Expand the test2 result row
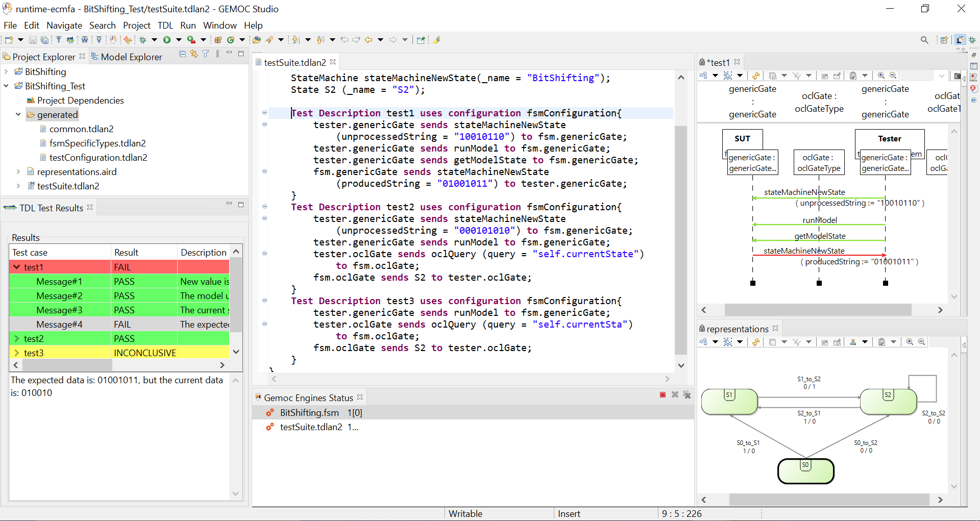This screenshot has width=980, height=521. pos(17,338)
